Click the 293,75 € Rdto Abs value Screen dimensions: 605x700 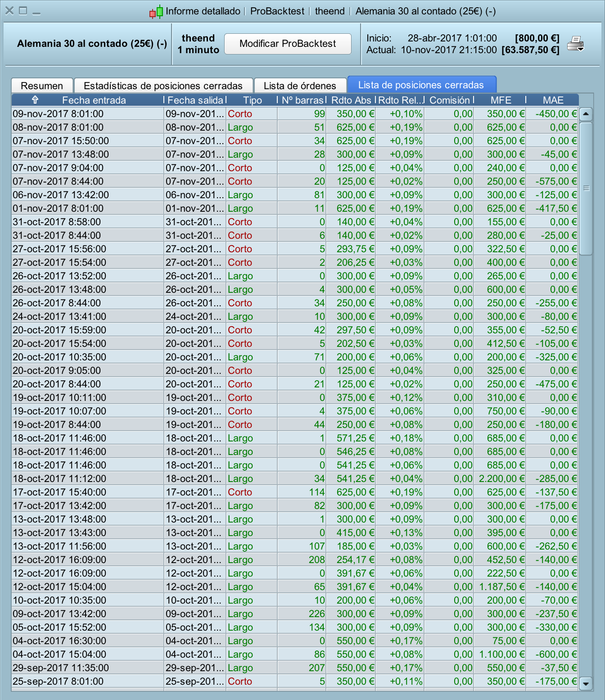pos(356,249)
